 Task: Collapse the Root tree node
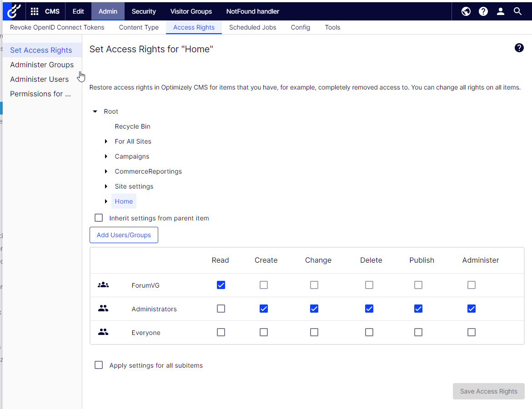click(x=95, y=111)
